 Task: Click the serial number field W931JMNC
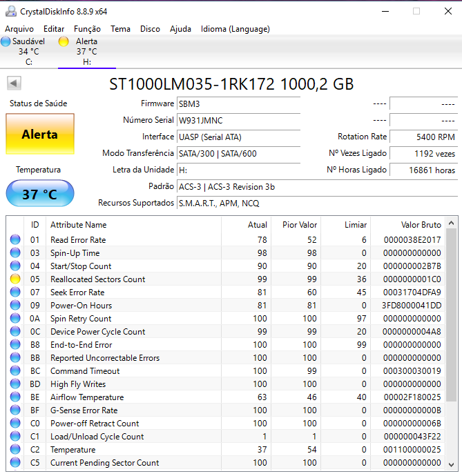(x=239, y=120)
